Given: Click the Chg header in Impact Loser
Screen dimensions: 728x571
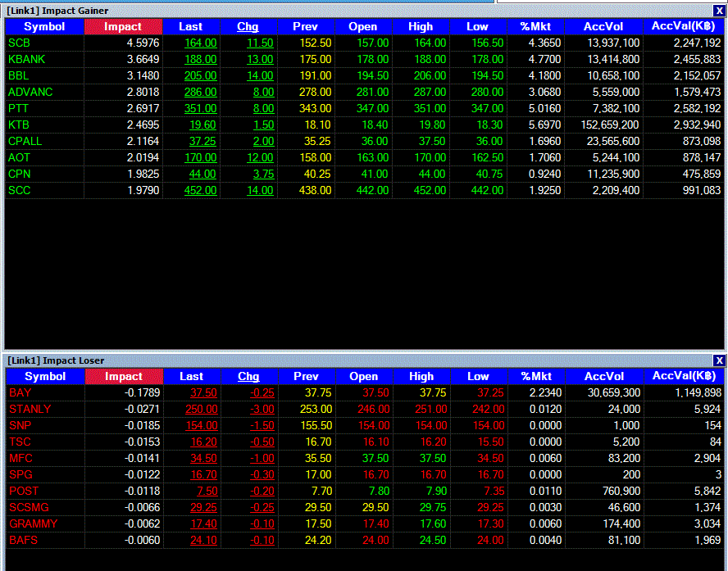Looking at the screenshot, I should (249, 376).
